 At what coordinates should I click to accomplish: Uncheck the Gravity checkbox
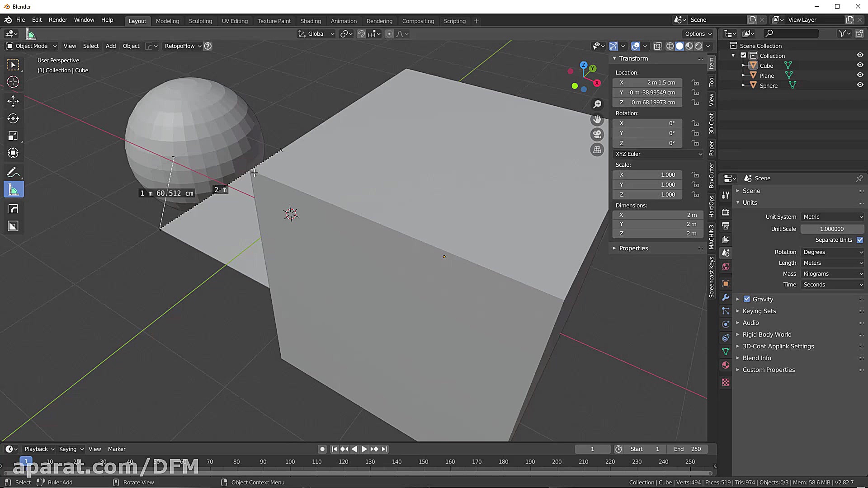point(747,299)
